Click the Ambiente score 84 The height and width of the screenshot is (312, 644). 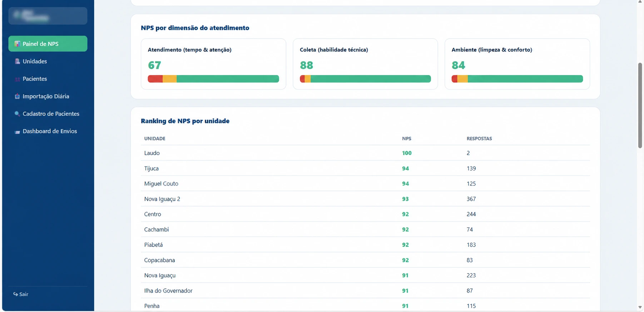[x=459, y=65]
